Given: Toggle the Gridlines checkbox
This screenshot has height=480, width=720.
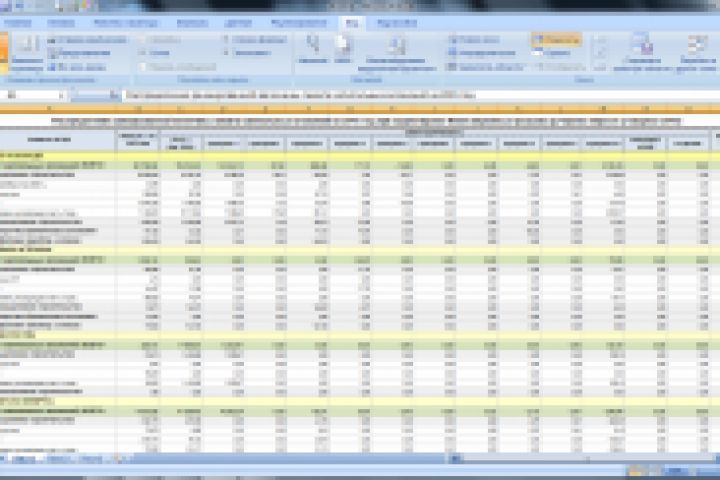Looking at the screenshot, I should [x=155, y=53].
